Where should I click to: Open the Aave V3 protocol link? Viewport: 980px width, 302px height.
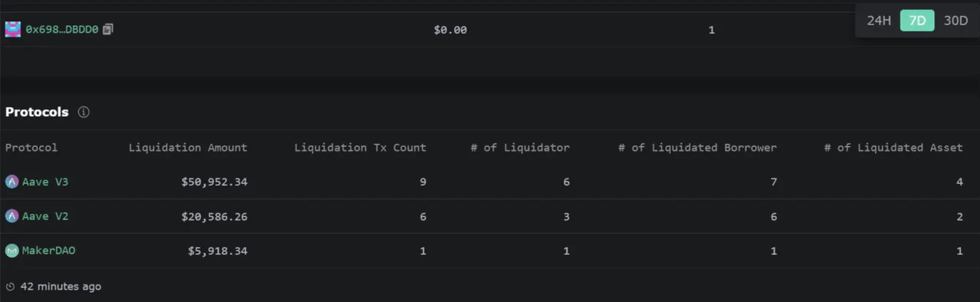coord(45,182)
